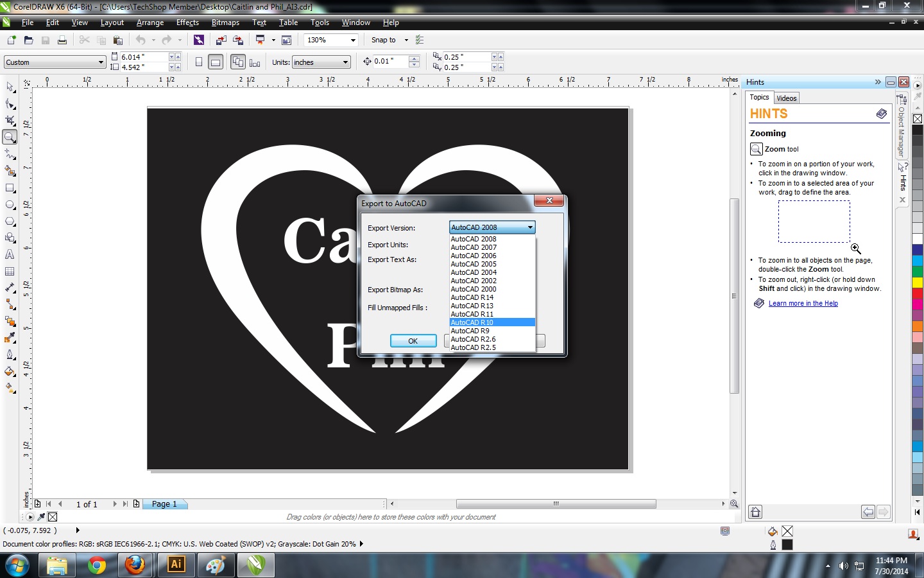The height and width of the screenshot is (578, 924).
Task: Expand the color profiles arrow in status bar
Action: click(x=361, y=544)
